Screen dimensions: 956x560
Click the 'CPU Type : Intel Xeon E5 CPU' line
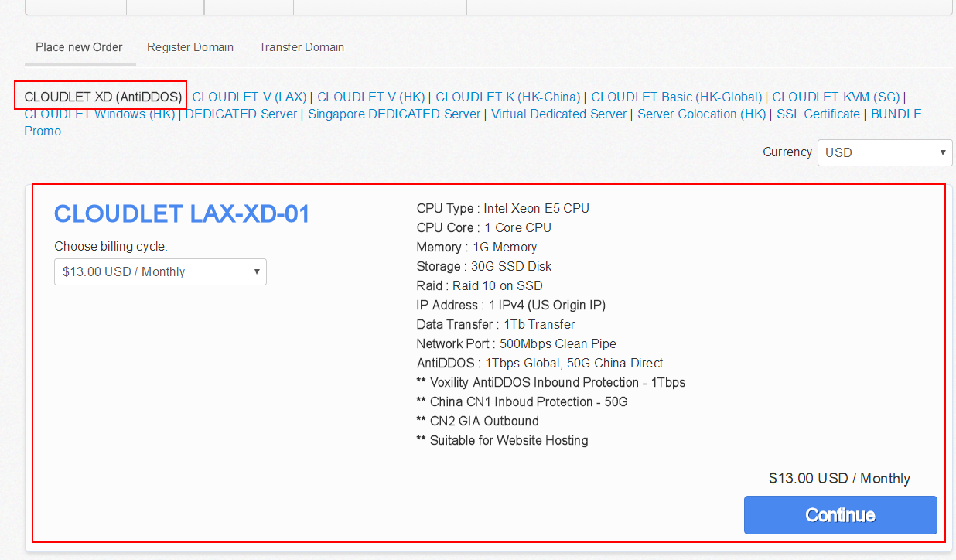pyautogui.click(x=503, y=208)
